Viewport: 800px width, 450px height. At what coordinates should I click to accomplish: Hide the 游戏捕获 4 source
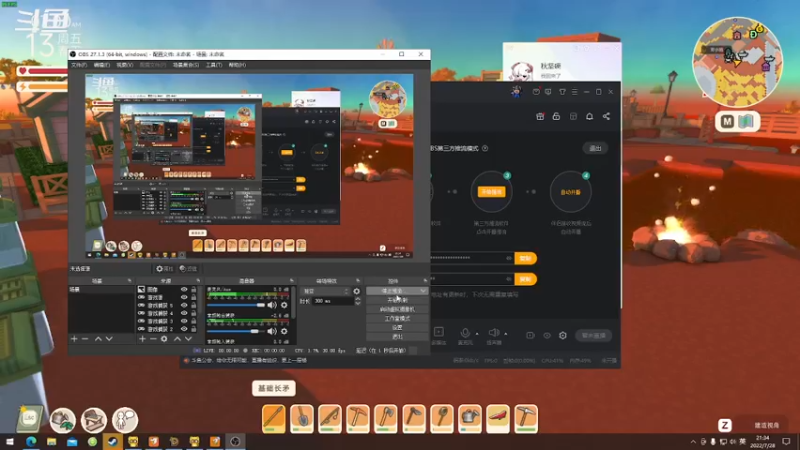coord(184,313)
